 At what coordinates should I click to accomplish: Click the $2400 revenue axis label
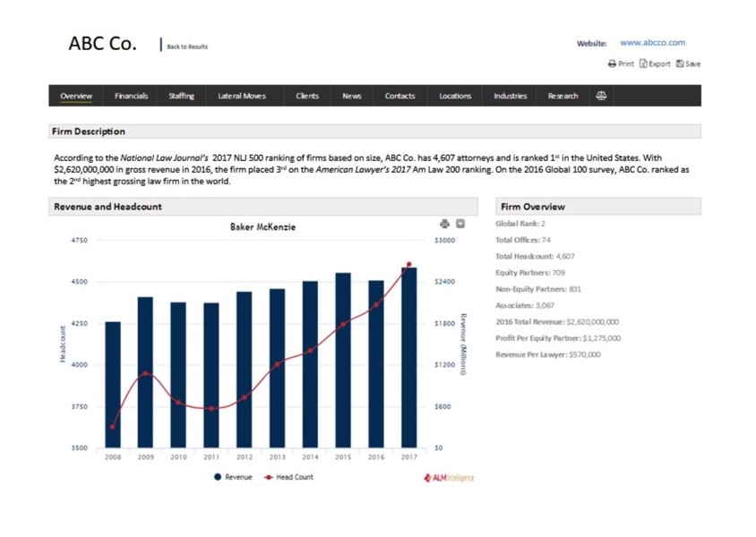[x=444, y=281]
